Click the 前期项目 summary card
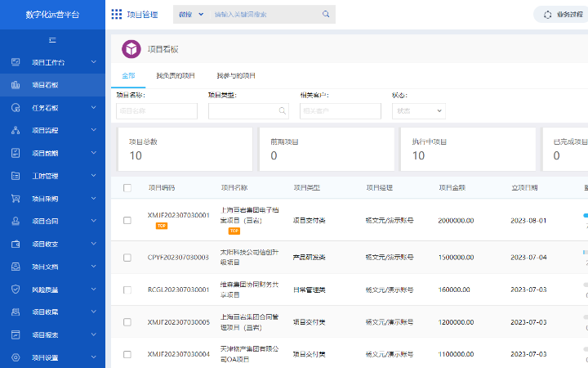588x368 pixels. [327, 149]
